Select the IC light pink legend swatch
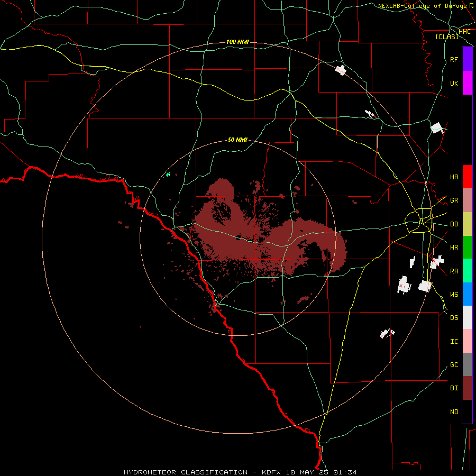476x476 pixels. 467,341
